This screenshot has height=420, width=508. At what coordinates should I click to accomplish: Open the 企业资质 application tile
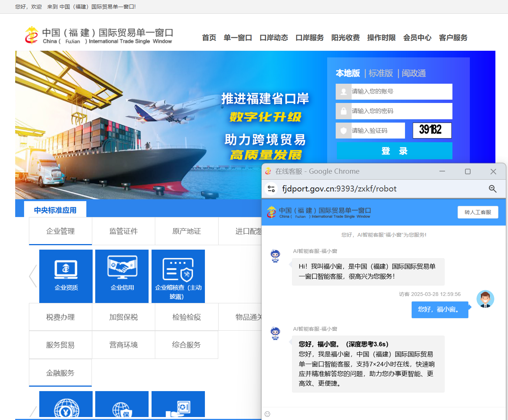66,276
